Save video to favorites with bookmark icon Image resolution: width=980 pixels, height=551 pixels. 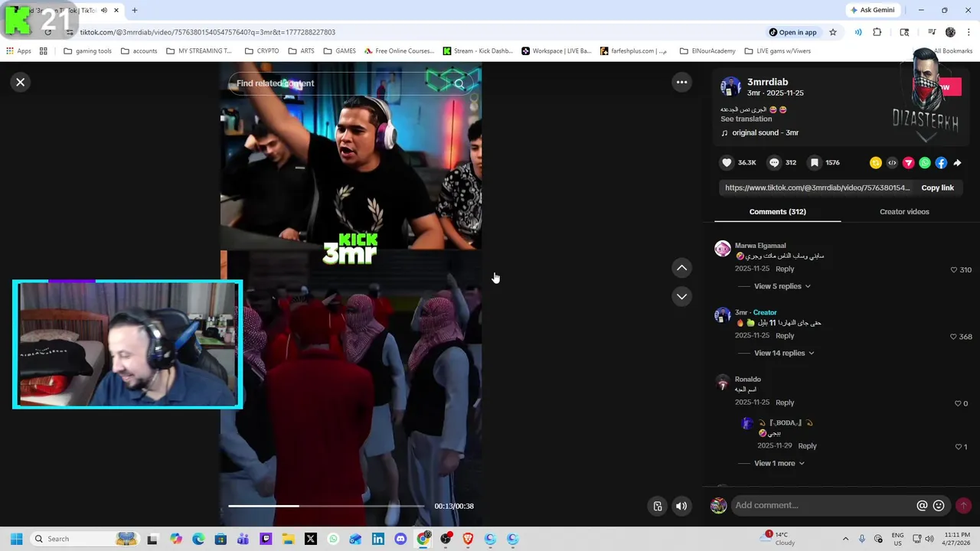tap(815, 162)
